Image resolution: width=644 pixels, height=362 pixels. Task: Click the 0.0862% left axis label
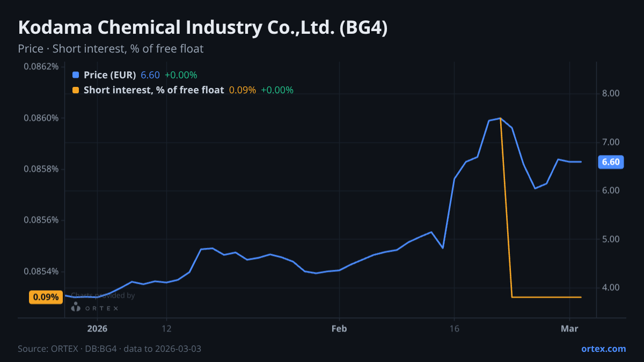[41, 67]
